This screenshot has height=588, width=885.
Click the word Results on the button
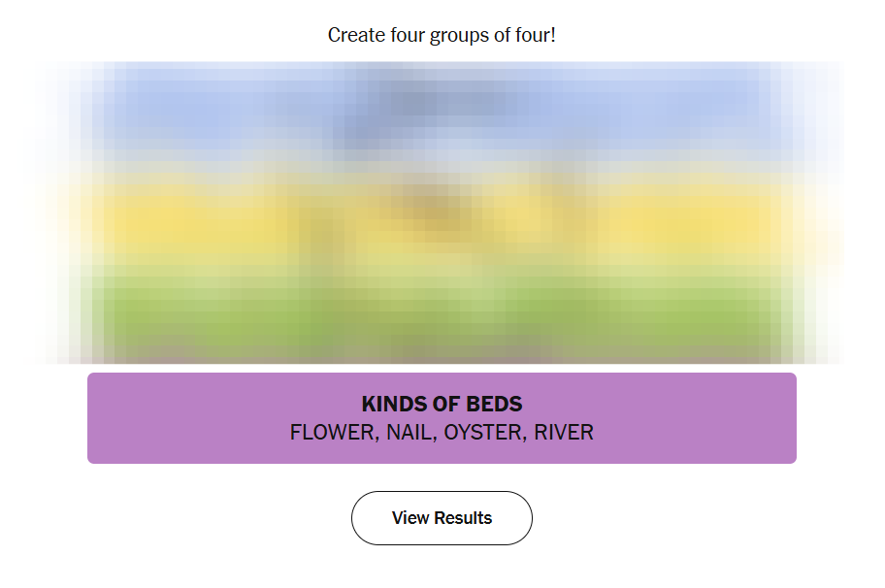tap(463, 518)
